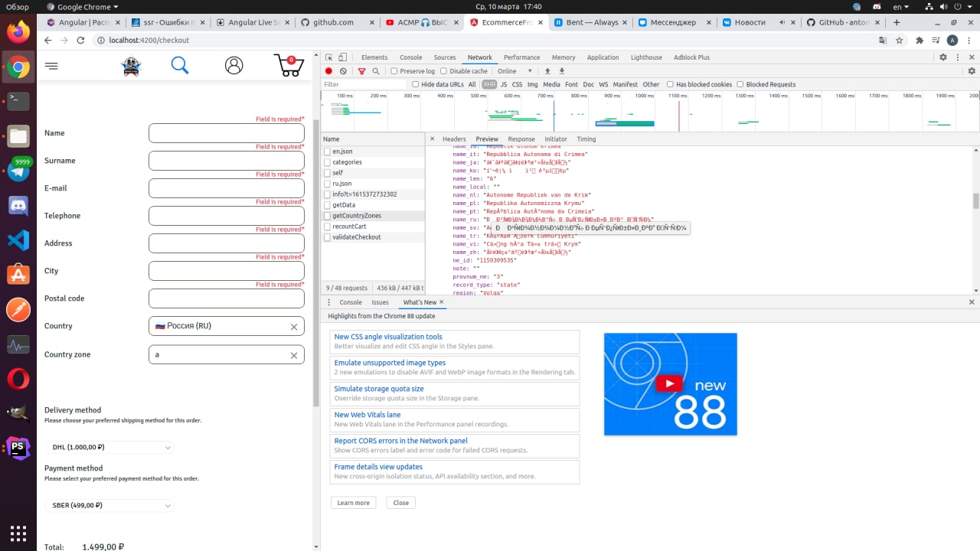Click the Close button in What's New
This screenshot has height=551, width=980.
click(401, 503)
